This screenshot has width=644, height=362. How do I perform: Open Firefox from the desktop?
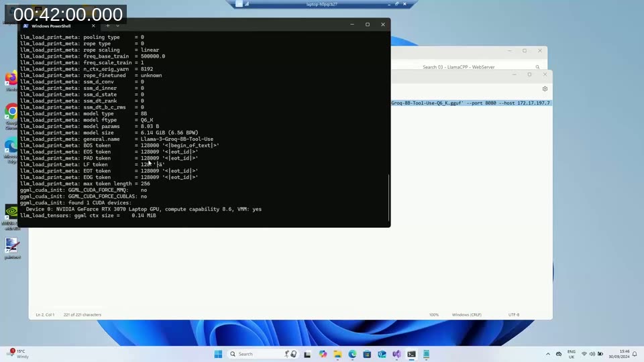point(11,80)
